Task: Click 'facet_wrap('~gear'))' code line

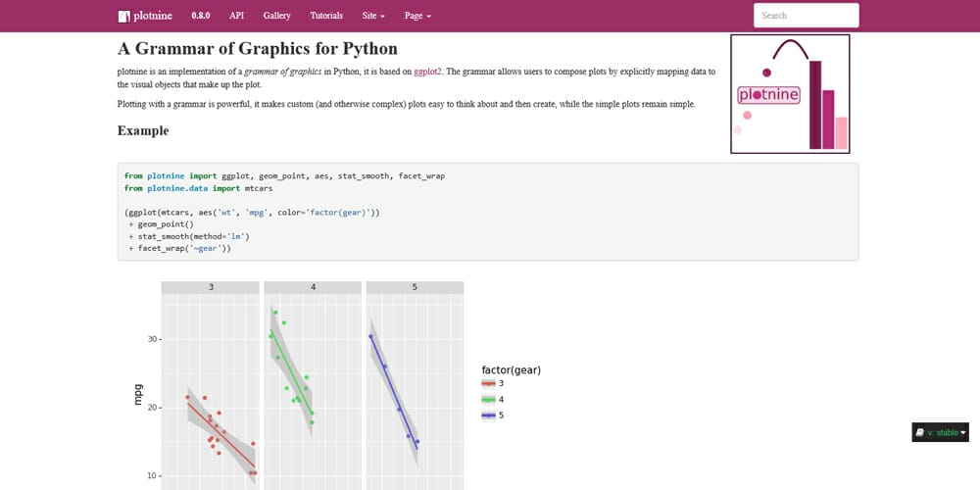Action: (x=180, y=249)
